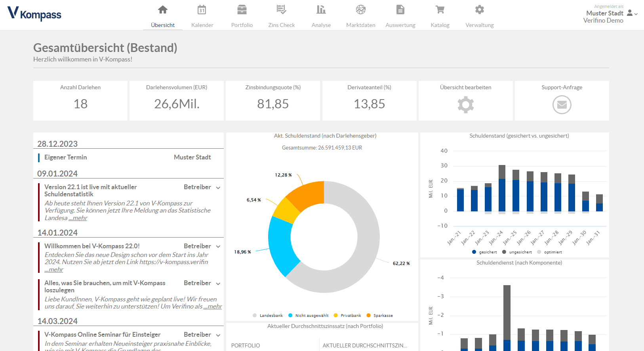This screenshot has height=351, width=644.
Task: Open the Analyse chart icon
Action: pyautogui.click(x=321, y=10)
